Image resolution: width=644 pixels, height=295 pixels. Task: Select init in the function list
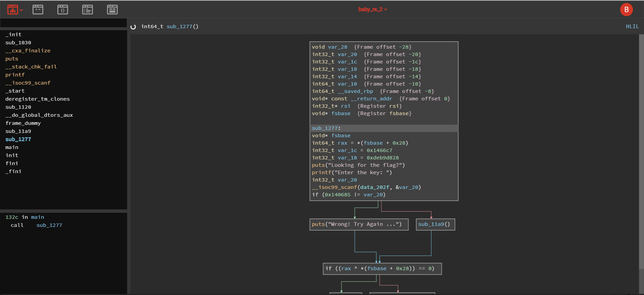tap(12, 155)
